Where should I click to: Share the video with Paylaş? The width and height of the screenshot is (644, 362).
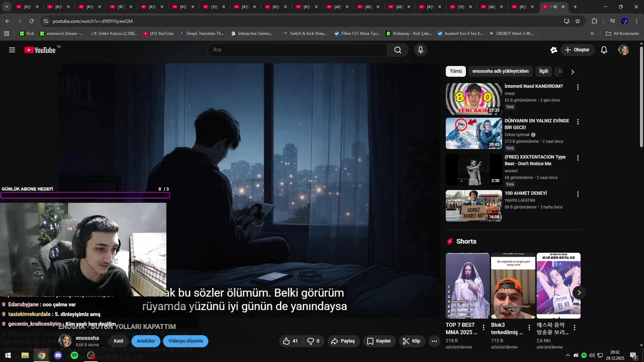point(343,341)
